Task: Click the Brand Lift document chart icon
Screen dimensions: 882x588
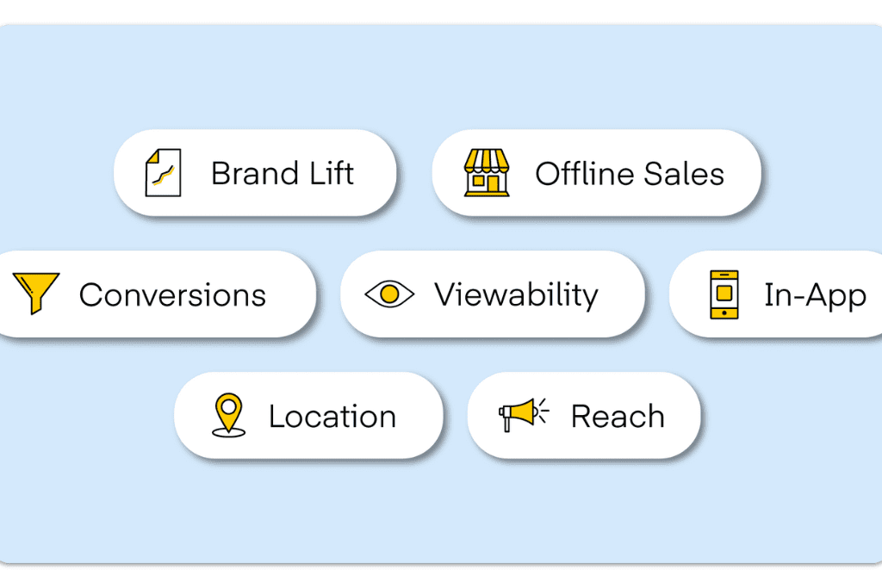Action: (x=163, y=172)
